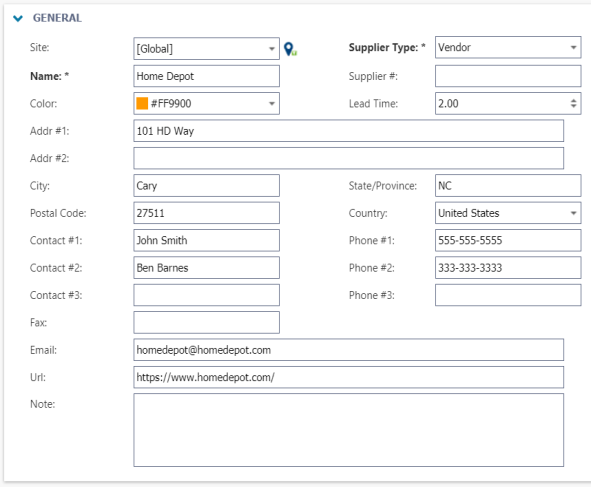Click the map pin location icon
The width and height of the screenshot is (591, 487).
(x=290, y=49)
